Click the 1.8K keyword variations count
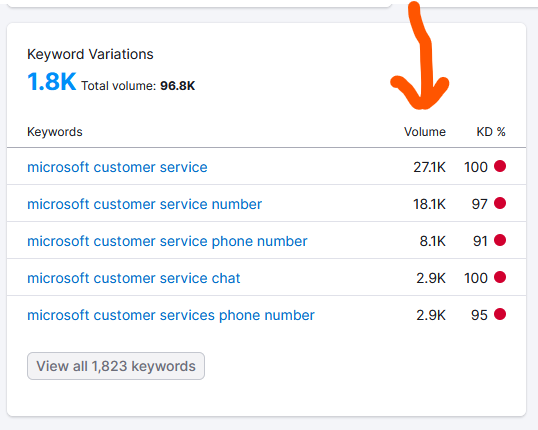This screenshot has width=538, height=430. click(x=51, y=82)
